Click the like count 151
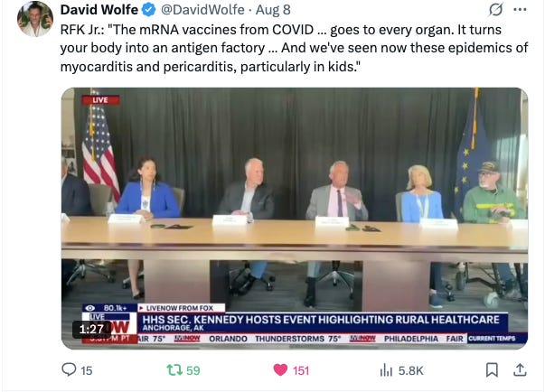This screenshot has width=545, height=392. pos(301,371)
